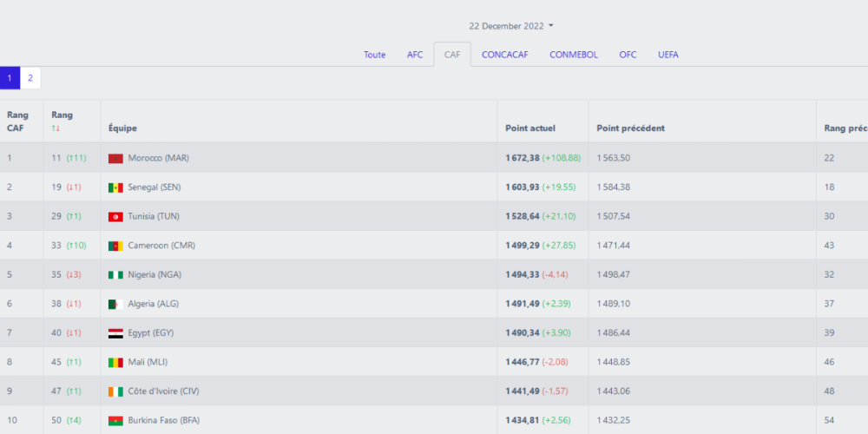
Task: Click the Point actuel column header
Action: click(530, 128)
